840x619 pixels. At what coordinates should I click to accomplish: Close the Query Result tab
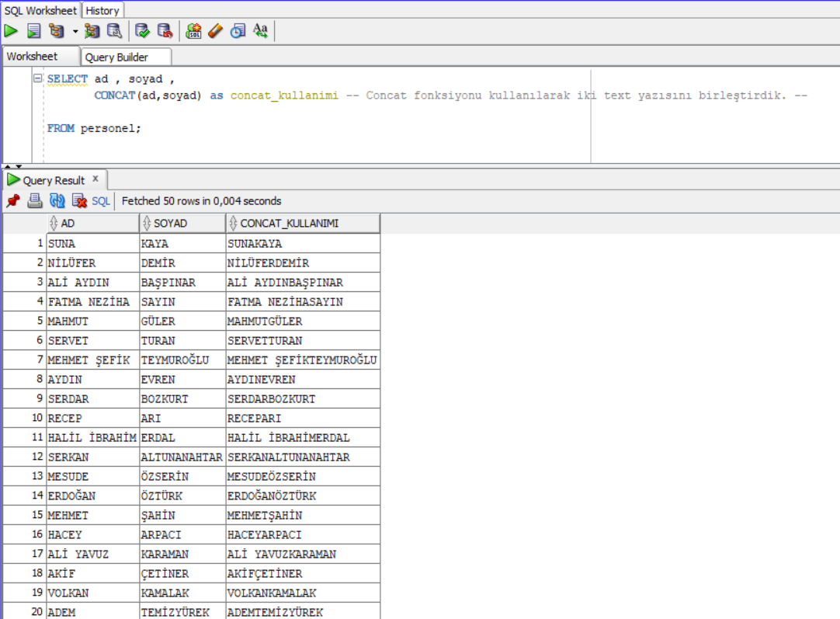pos(94,179)
